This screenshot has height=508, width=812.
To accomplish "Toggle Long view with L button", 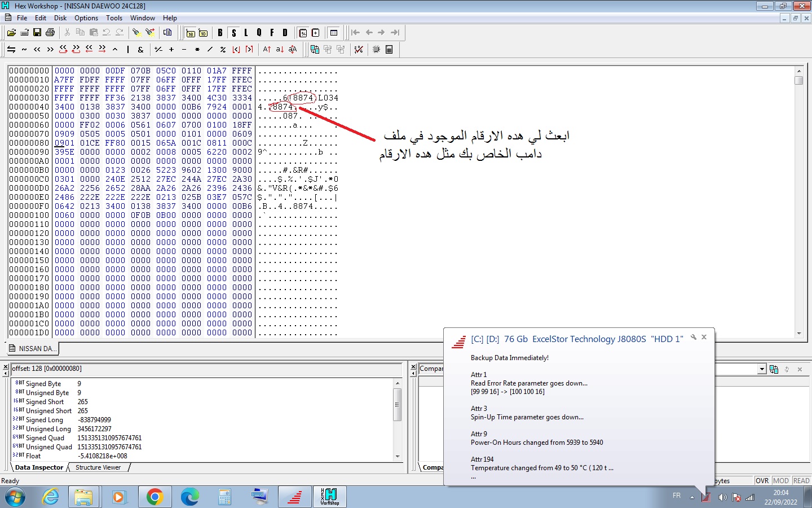I will pos(246,33).
